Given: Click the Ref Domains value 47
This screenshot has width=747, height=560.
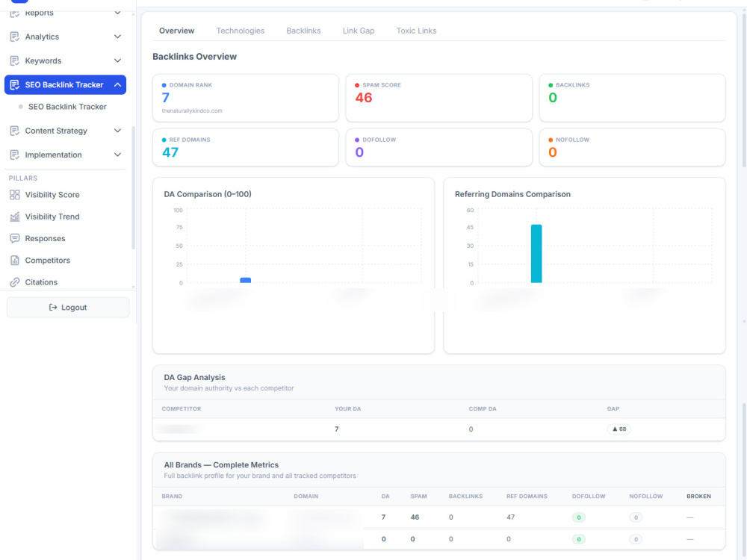Looking at the screenshot, I should [170, 152].
